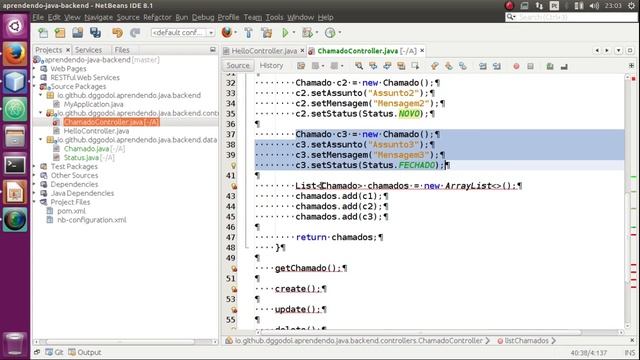640x360 pixels.
Task: Click the Find Selection magnifier icon
Action: (359, 66)
